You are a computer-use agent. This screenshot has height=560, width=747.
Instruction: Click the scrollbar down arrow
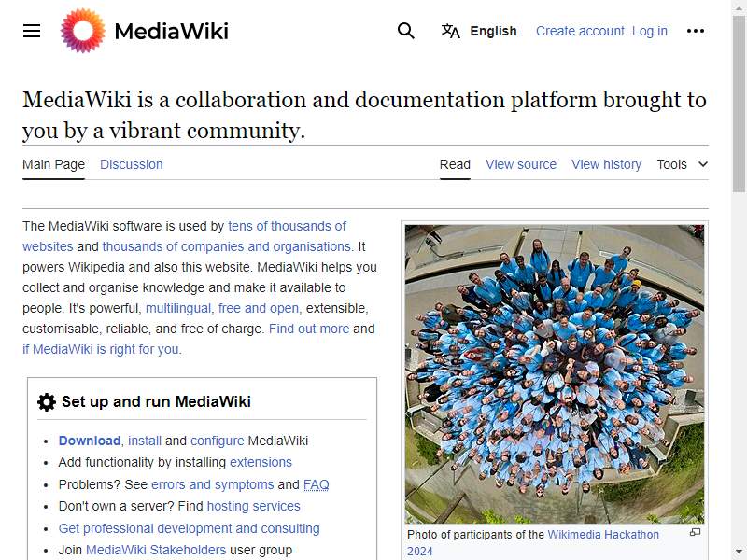point(739,552)
